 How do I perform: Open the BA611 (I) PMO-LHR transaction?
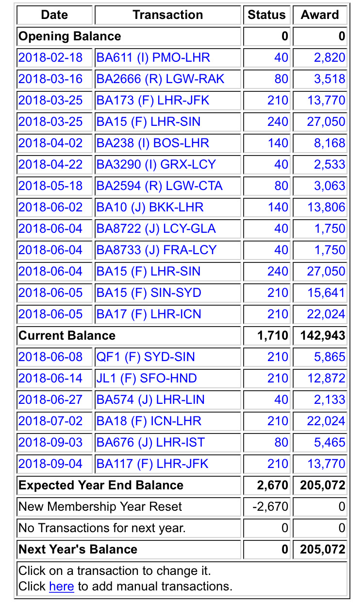click(153, 58)
